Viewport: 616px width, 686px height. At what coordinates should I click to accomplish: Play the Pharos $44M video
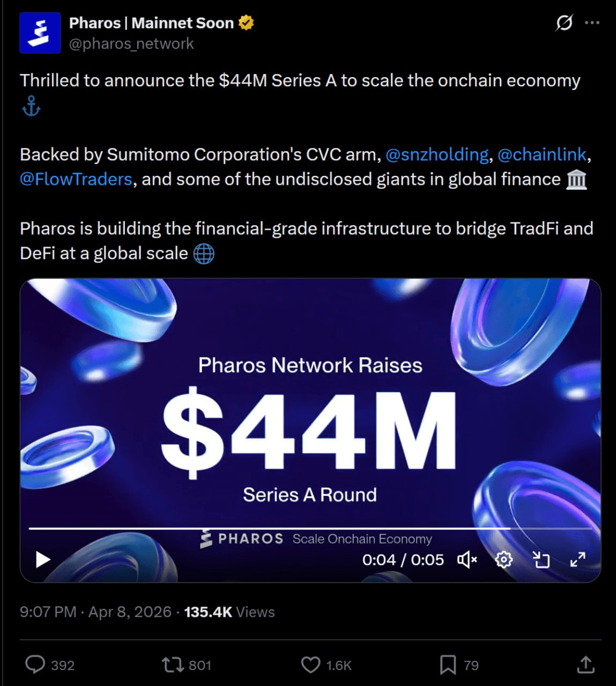click(43, 560)
